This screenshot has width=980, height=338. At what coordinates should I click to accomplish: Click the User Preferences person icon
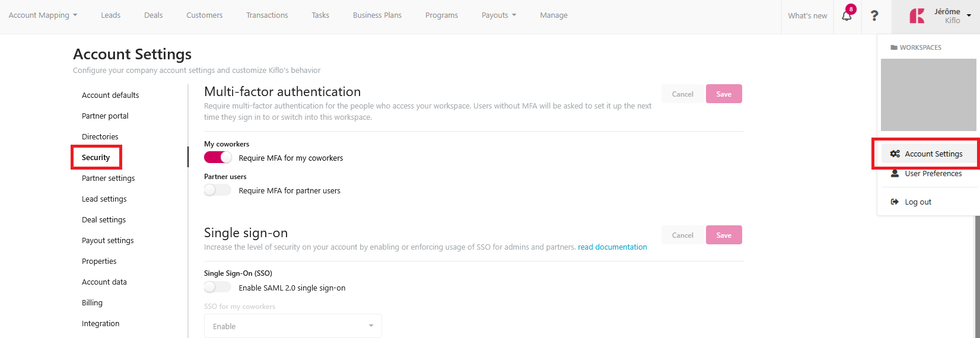coord(895,173)
